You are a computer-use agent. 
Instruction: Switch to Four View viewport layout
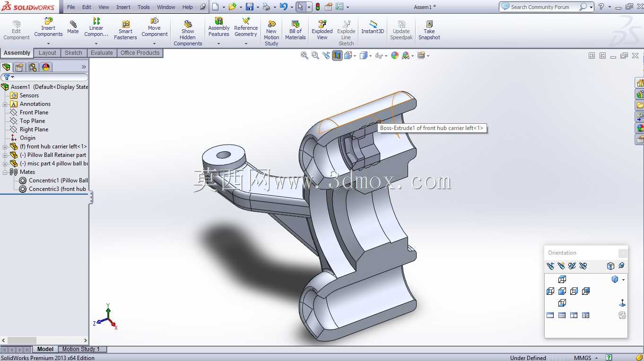coord(585,315)
